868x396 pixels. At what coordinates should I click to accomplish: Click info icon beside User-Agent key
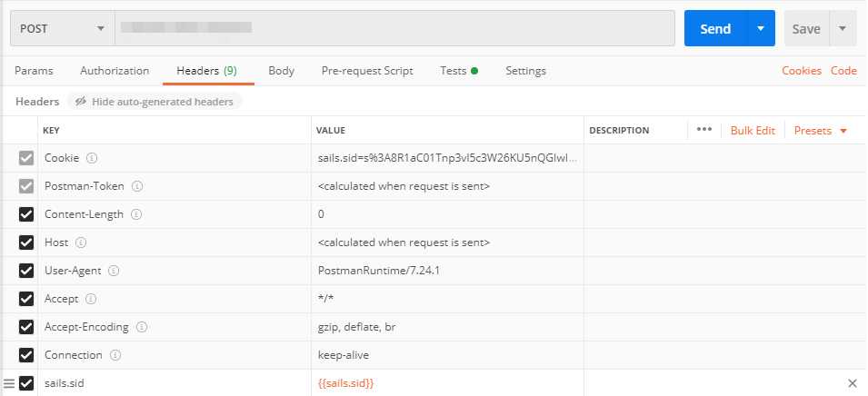pos(115,271)
